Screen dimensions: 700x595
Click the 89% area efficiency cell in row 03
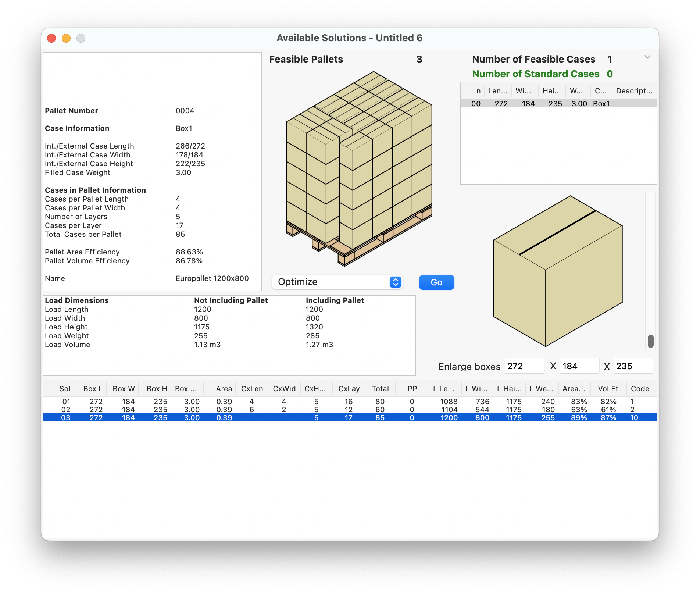(x=579, y=417)
